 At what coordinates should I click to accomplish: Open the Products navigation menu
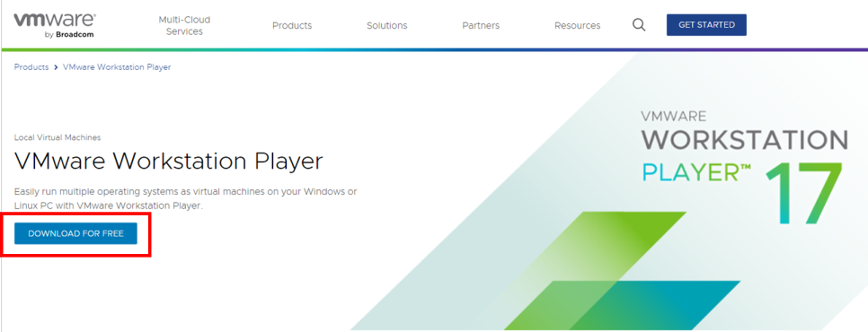click(x=292, y=25)
